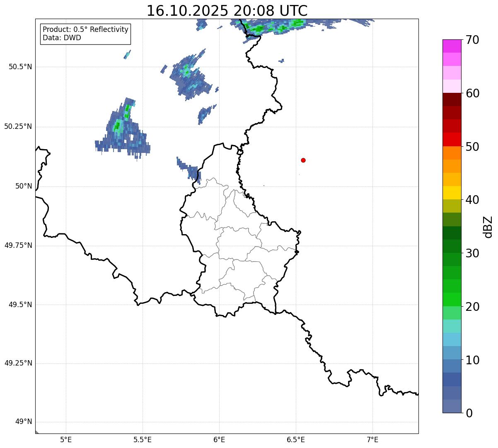The width and height of the screenshot is (498, 448).
Task: Click the colorbar tick label 40
Action: (472, 200)
